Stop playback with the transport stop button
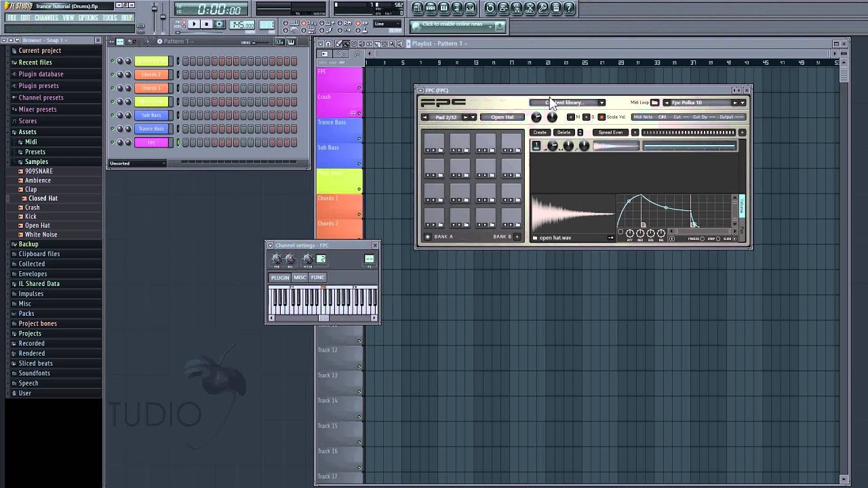This screenshot has width=868, height=488. pos(206,24)
